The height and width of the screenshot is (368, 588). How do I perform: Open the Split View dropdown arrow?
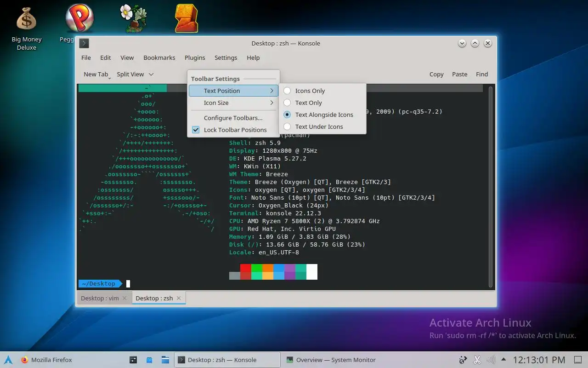[x=151, y=74]
